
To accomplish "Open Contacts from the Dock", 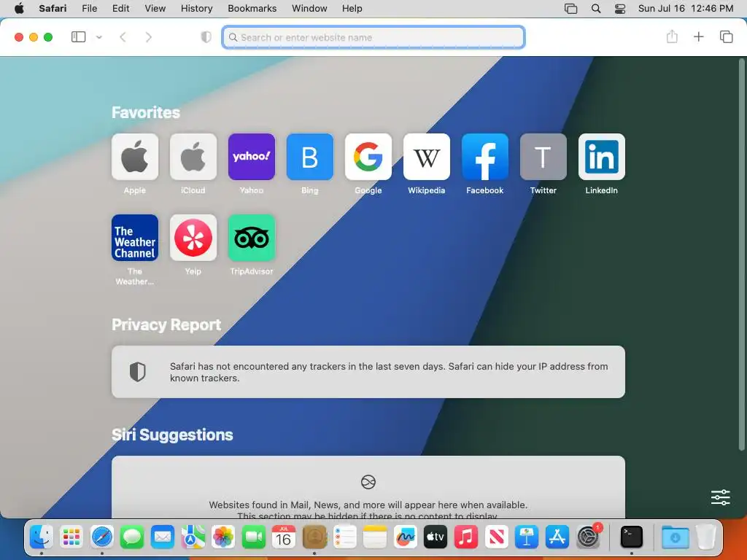I will [314, 537].
